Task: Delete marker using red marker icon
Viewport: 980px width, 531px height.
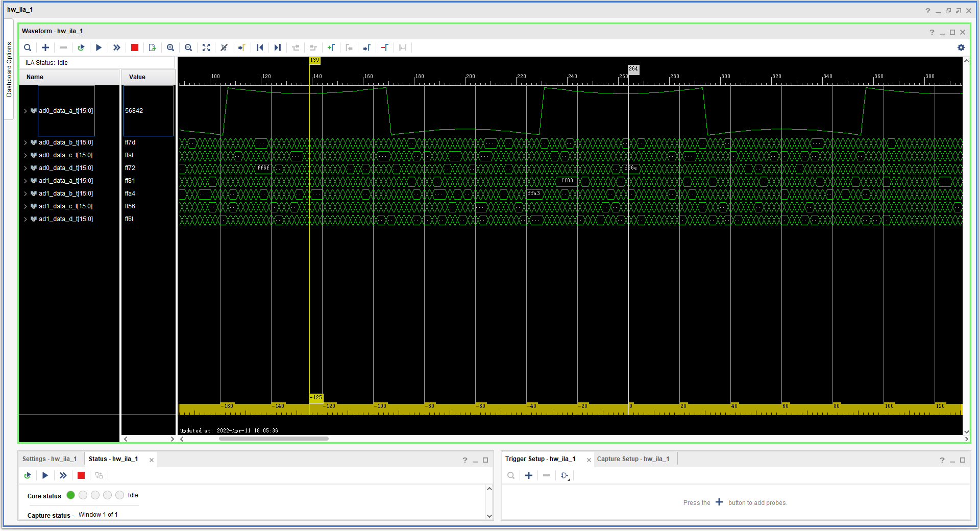Action: 385,47
